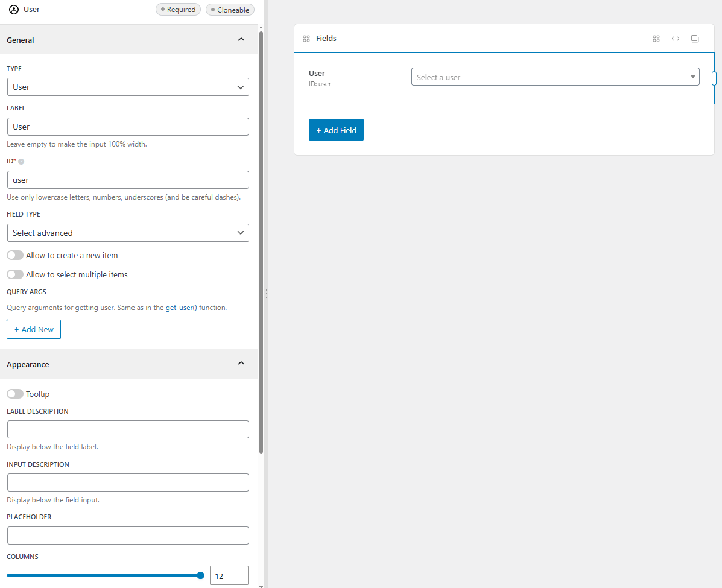Open the Select a user dropdown
The image size is (722, 588).
555,77
